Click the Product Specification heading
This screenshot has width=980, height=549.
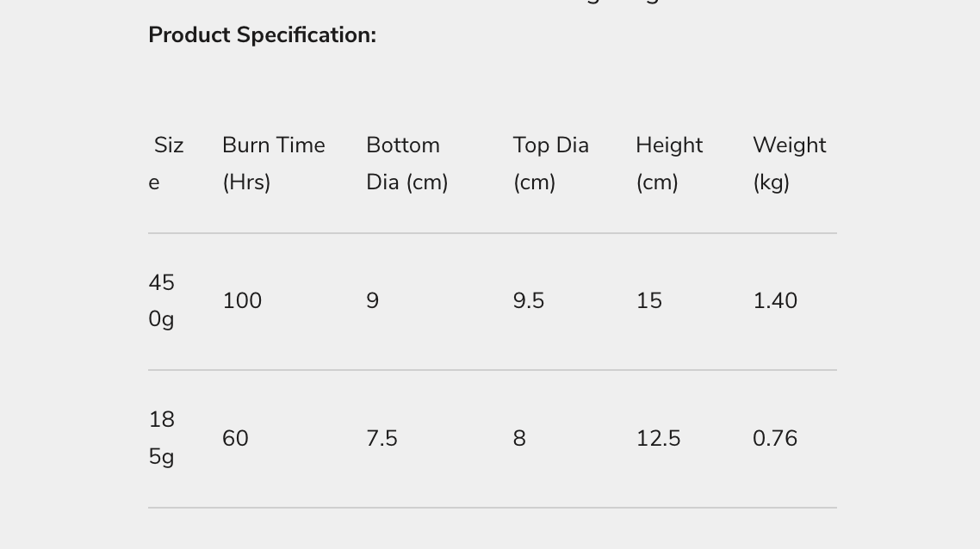(x=262, y=35)
